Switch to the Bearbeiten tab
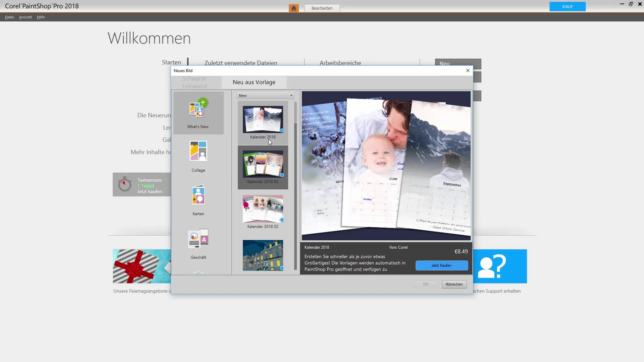The image size is (644, 362). click(322, 8)
